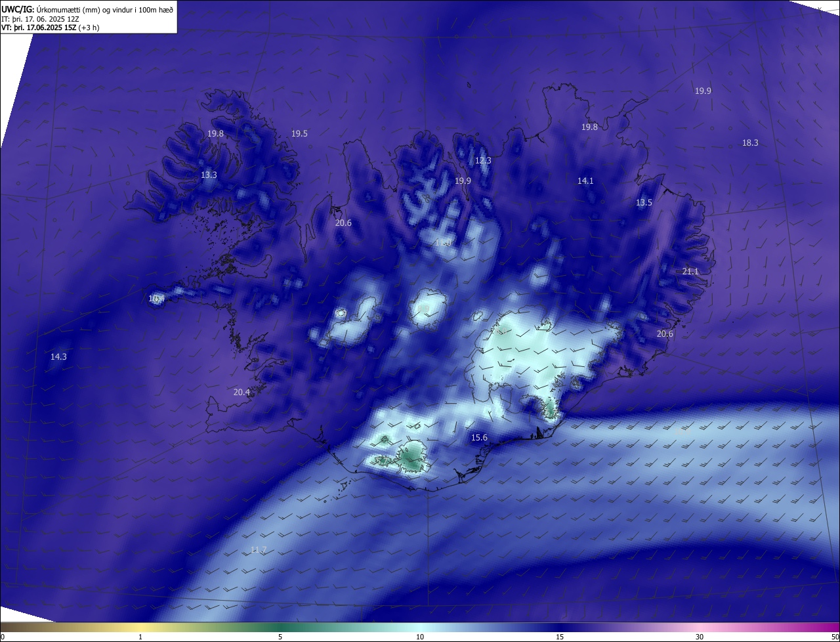Pick the 20.4 value label
This screenshot has width=840, height=642.
coord(241,393)
